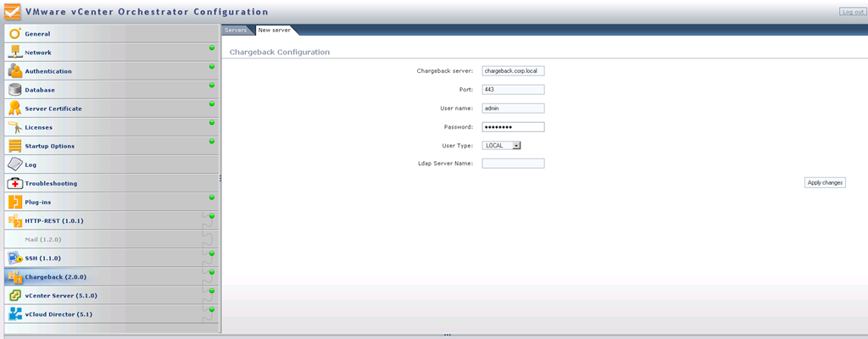Screen dimensions: 868x339
Task: Click the bottom panel splitter dots
Action: (x=448, y=335)
